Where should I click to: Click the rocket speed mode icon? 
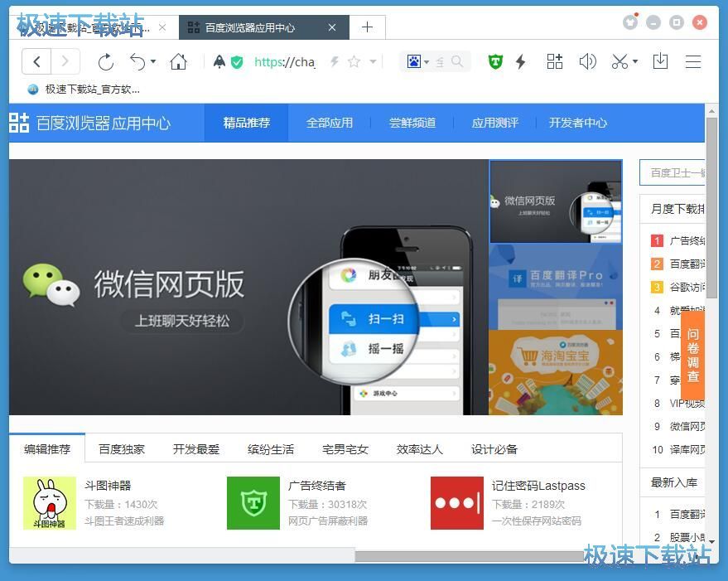pyautogui.click(x=219, y=61)
